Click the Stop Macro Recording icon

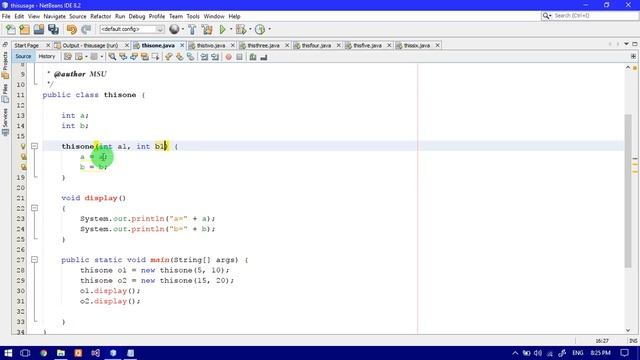(x=240, y=57)
